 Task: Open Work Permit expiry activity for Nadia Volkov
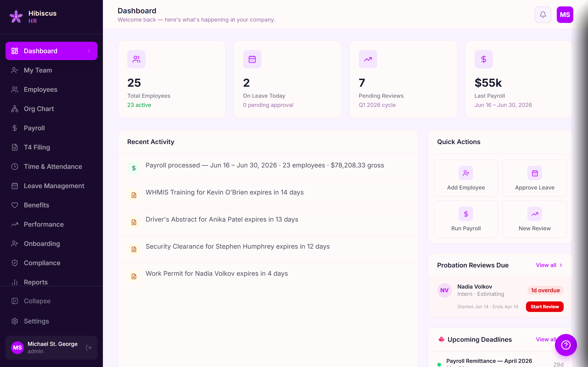click(217, 274)
